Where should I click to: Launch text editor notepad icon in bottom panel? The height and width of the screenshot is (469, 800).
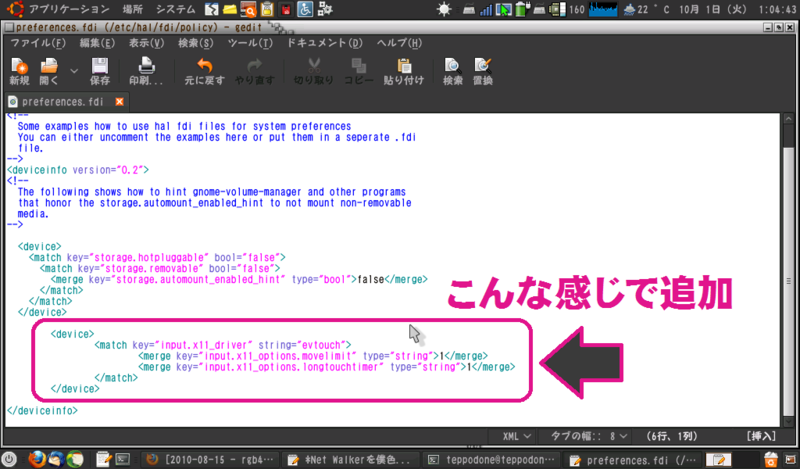pos(104,459)
